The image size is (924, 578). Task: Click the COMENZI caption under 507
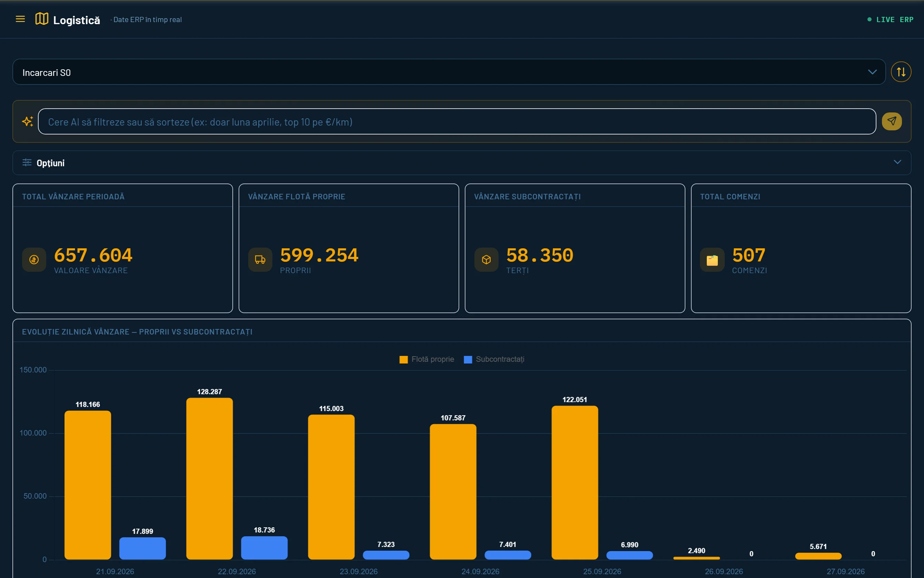(749, 270)
